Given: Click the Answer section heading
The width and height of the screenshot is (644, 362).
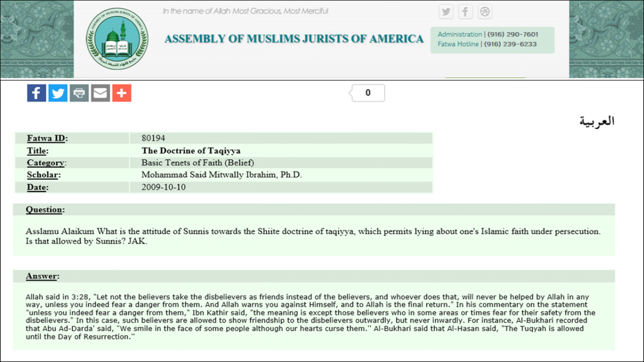Looking at the screenshot, I should click(42, 276).
